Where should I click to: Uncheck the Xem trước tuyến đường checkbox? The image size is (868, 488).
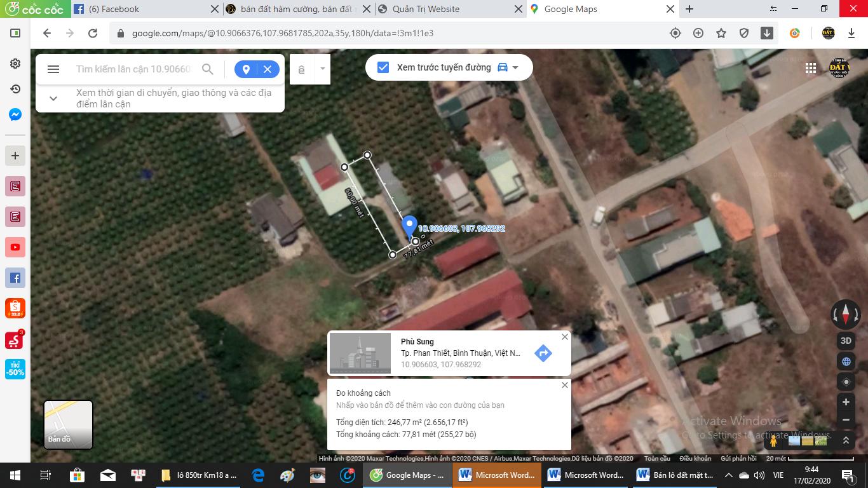coord(383,67)
